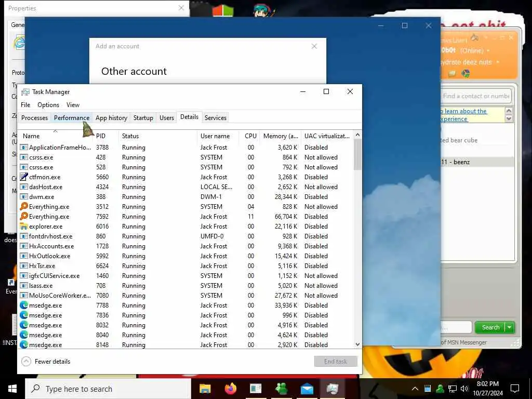Sort by the User name column

tap(218, 136)
